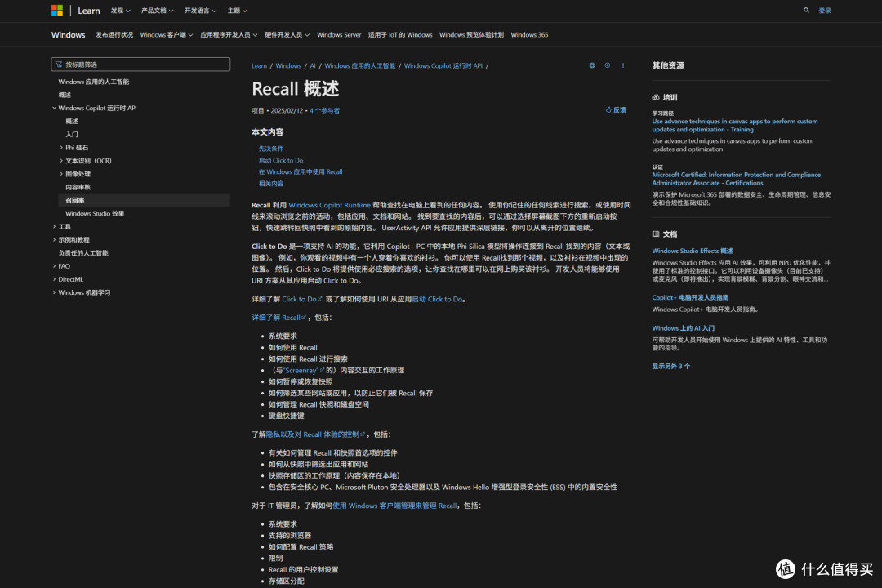Click the Microsoft logo
The image size is (882, 588).
pos(57,10)
